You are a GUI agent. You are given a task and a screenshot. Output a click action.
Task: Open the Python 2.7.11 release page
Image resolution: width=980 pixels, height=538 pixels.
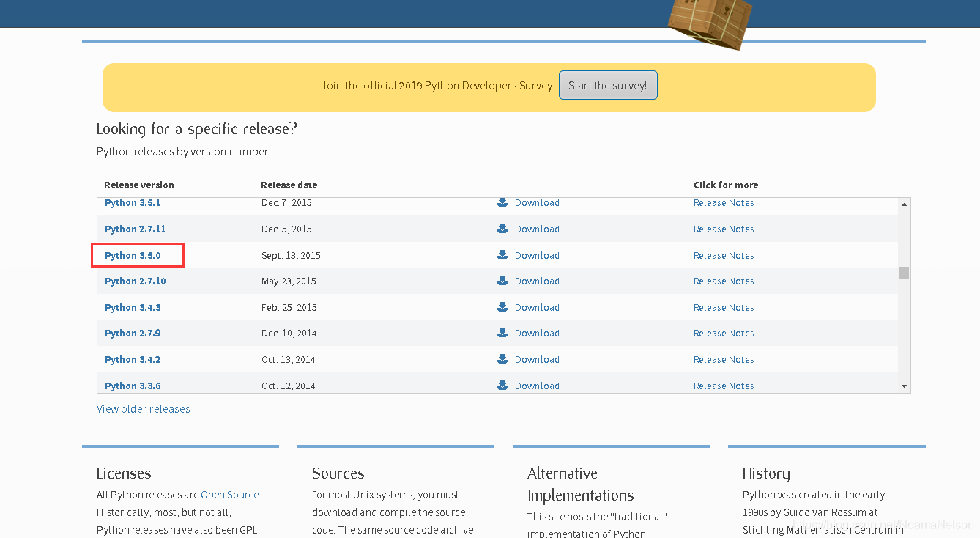pyautogui.click(x=136, y=229)
